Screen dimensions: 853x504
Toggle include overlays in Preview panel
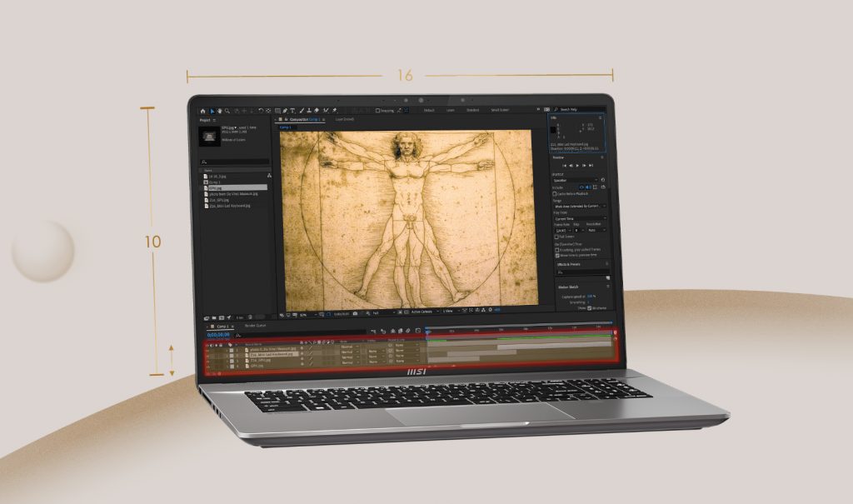pyautogui.click(x=595, y=187)
